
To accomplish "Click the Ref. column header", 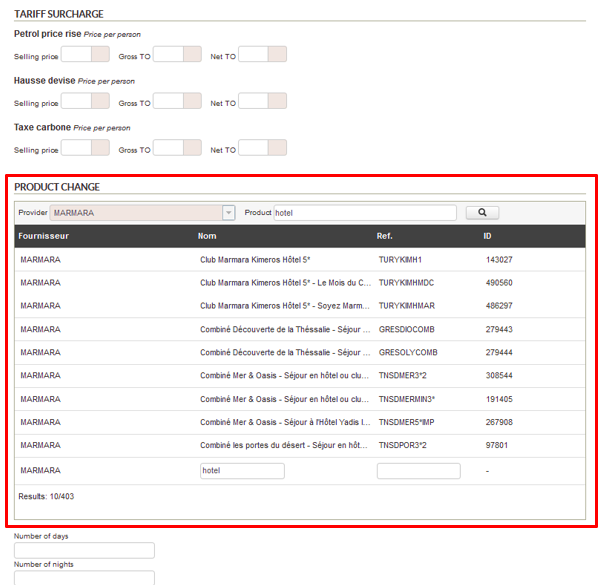I will coord(385,236).
